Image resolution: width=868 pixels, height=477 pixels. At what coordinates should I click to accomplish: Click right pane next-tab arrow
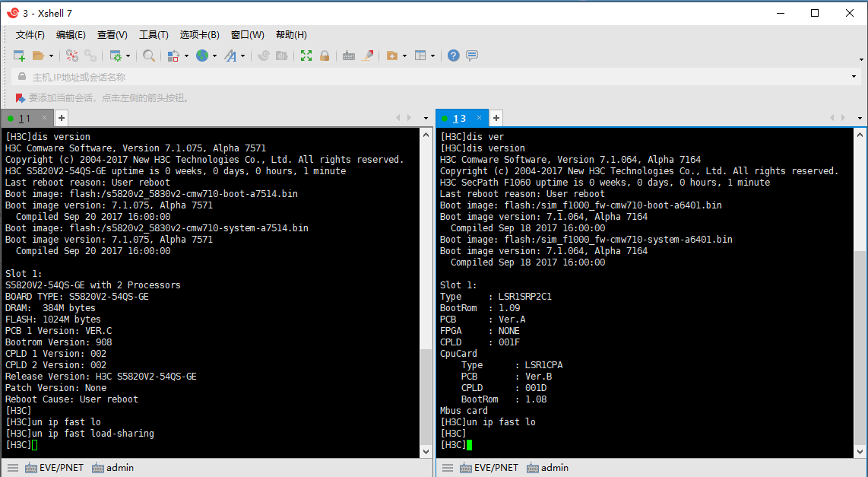pyautogui.click(x=843, y=117)
